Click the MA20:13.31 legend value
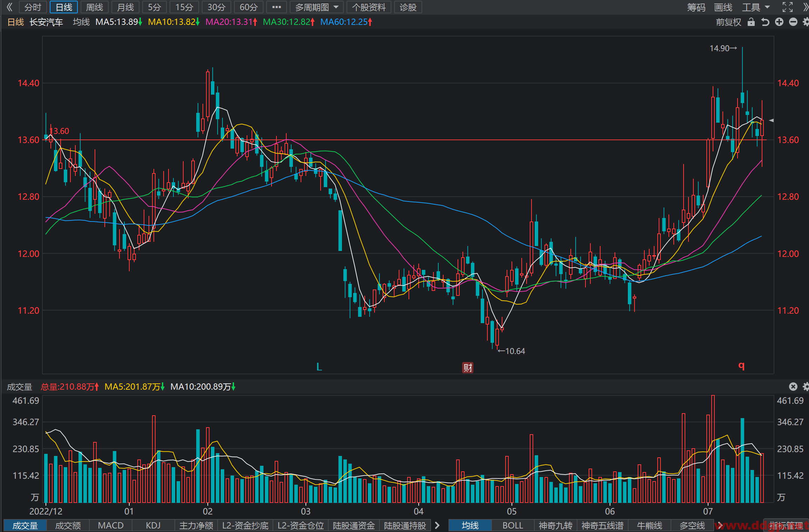The height and width of the screenshot is (532, 809). point(231,22)
